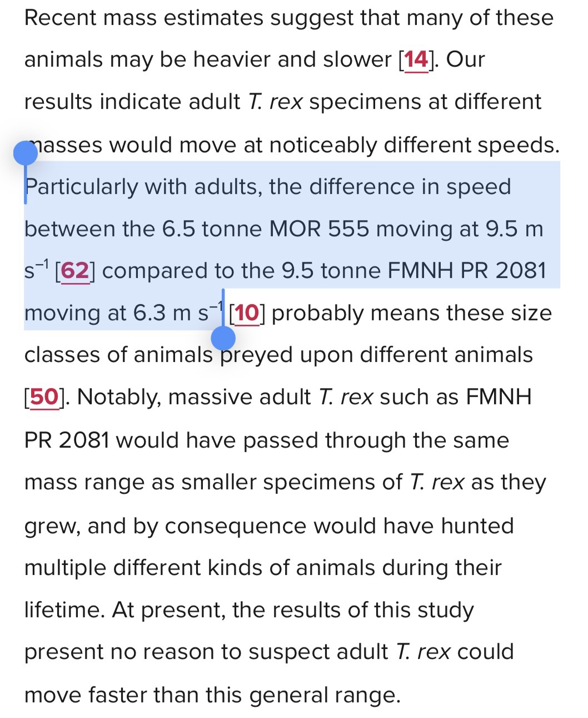Tap the highlighted text "MOR 555"
The height and width of the screenshot is (718, 588).
tap(318, 229)
